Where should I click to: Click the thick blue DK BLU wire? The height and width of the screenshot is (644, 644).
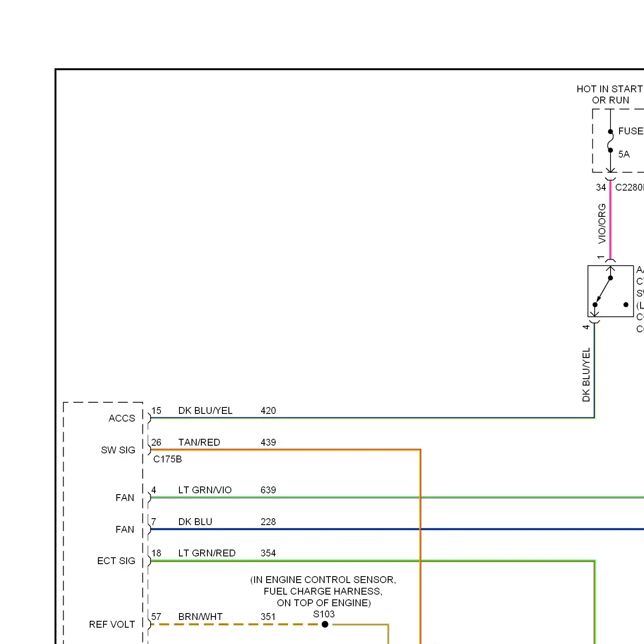pyautogui.click(x=397, y=529)
